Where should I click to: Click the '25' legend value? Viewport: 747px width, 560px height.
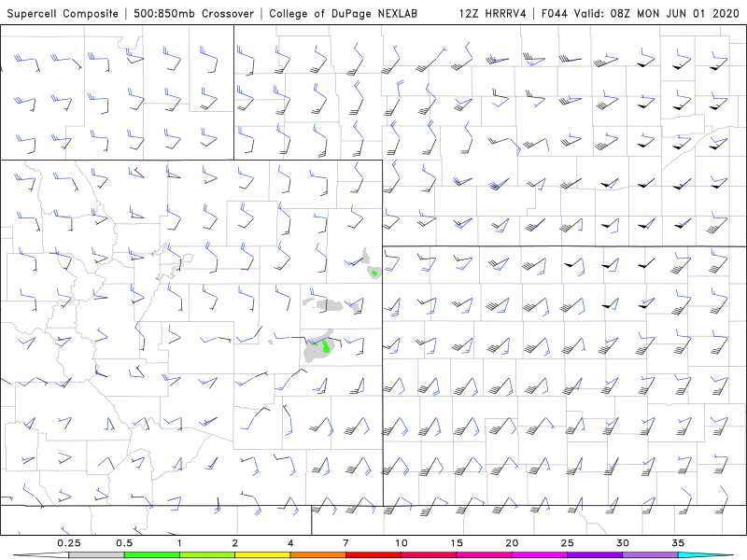click(567, 543)
